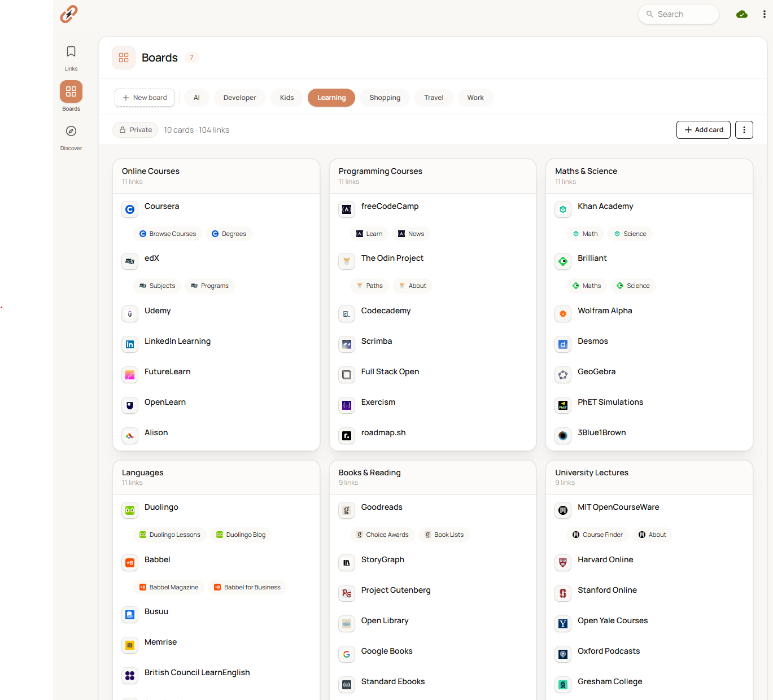Click the Khan Academy favicon

(563, 209)
